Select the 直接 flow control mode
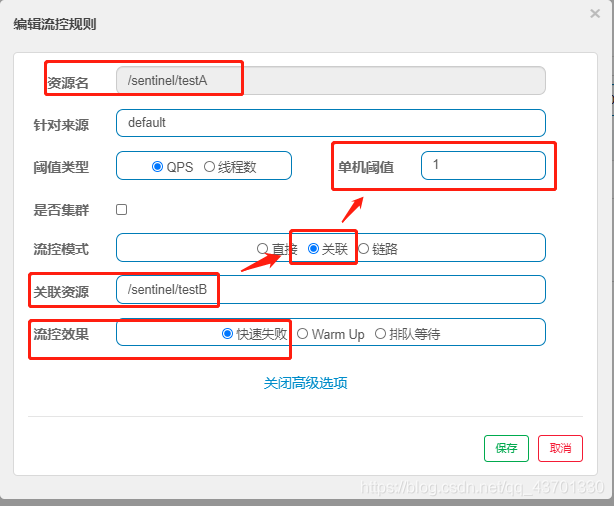The image size is (614, 506). click(x=262, y=249)
